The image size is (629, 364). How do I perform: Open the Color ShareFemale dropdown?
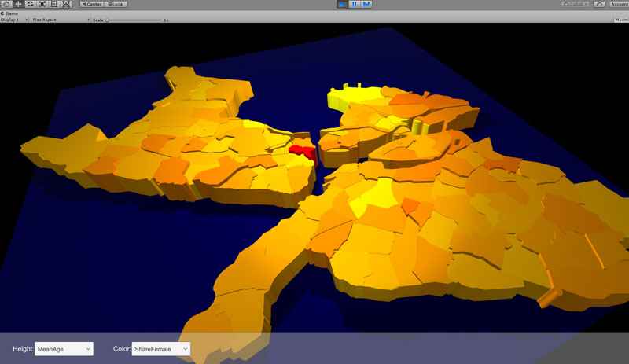162,348
